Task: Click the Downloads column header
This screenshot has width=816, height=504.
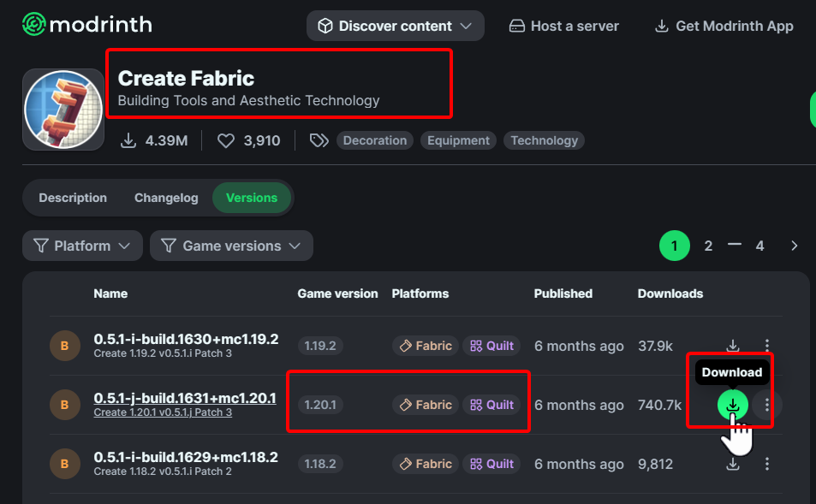Action: [670, 294]
